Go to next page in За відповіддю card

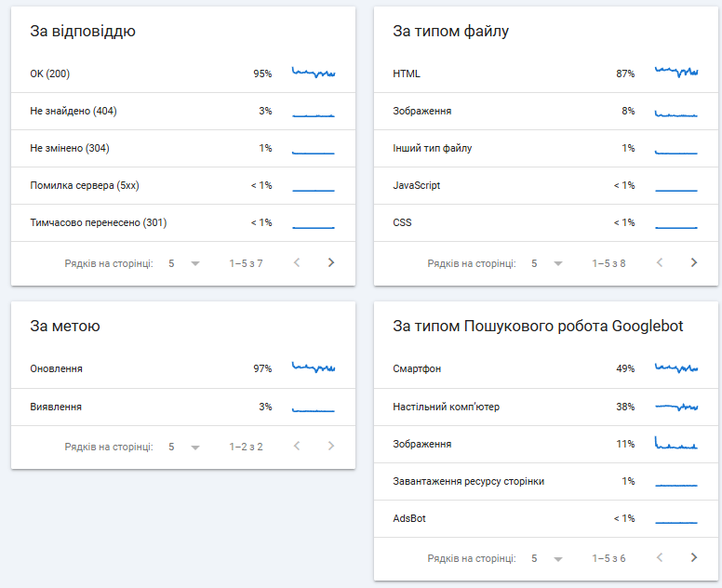(331, 263)
